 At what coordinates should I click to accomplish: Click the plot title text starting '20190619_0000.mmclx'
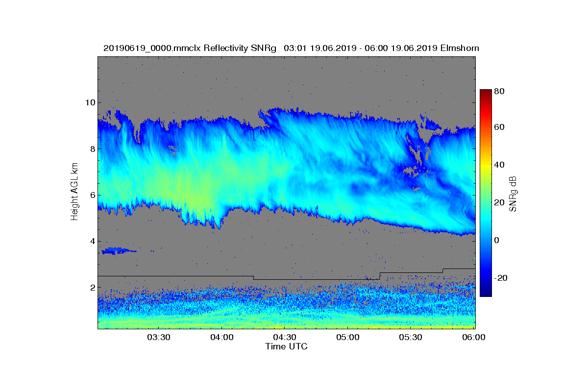[291, 48]
